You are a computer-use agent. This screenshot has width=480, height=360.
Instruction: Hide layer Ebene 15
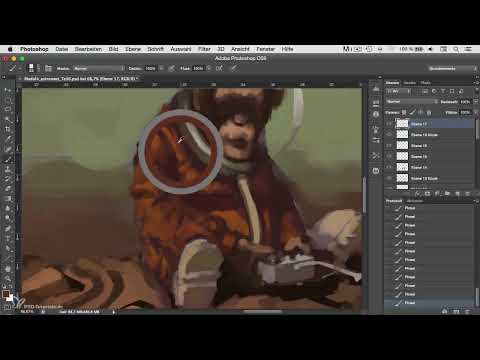(x=389, y=156)
